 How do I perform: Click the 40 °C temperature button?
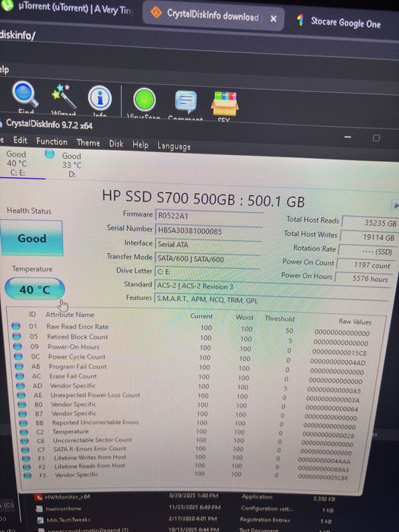tap(35, 290)
